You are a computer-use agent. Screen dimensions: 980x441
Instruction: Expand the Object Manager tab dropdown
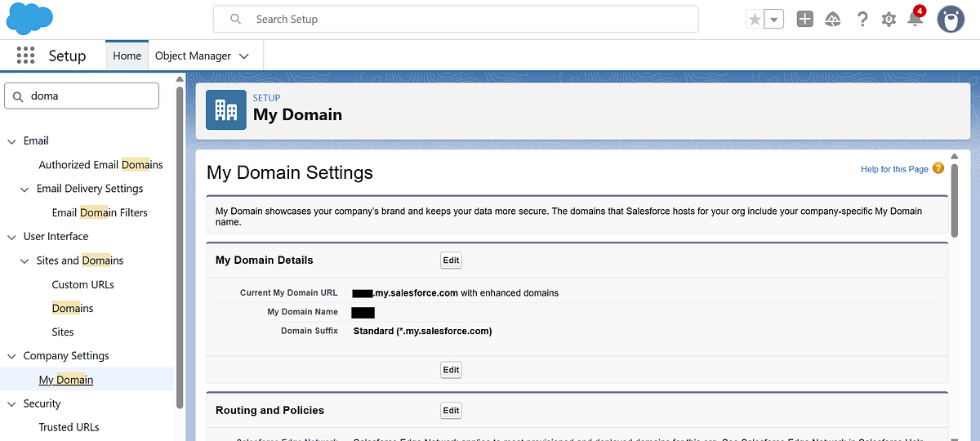pyautogui.click(x=244, y=56)
